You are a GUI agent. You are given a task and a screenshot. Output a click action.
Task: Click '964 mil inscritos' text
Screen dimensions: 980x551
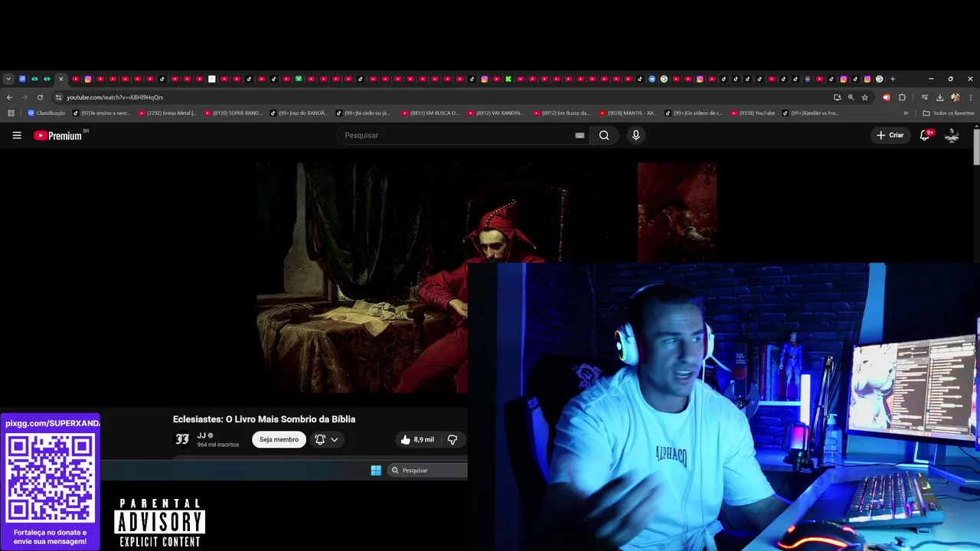click(x=218, y=445)
